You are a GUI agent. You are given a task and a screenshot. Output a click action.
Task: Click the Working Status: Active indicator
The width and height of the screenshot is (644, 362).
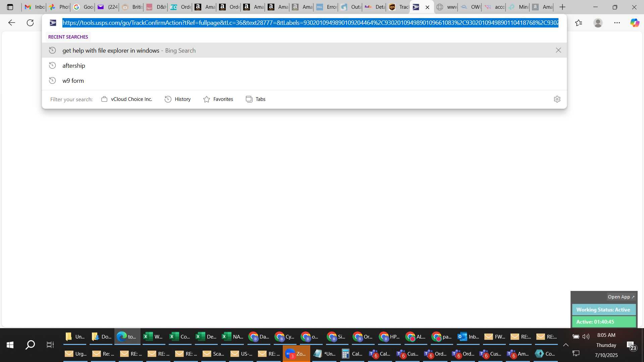coord(604,310)
